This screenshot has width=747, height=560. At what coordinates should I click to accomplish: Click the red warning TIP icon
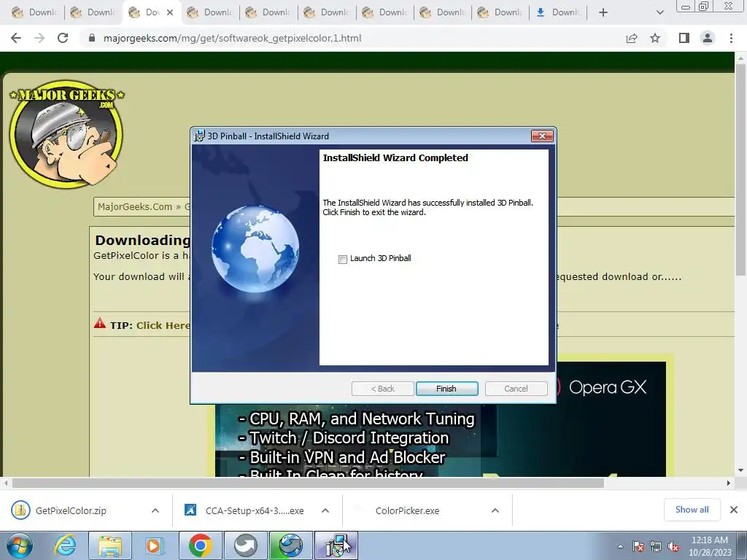[99, 323]
